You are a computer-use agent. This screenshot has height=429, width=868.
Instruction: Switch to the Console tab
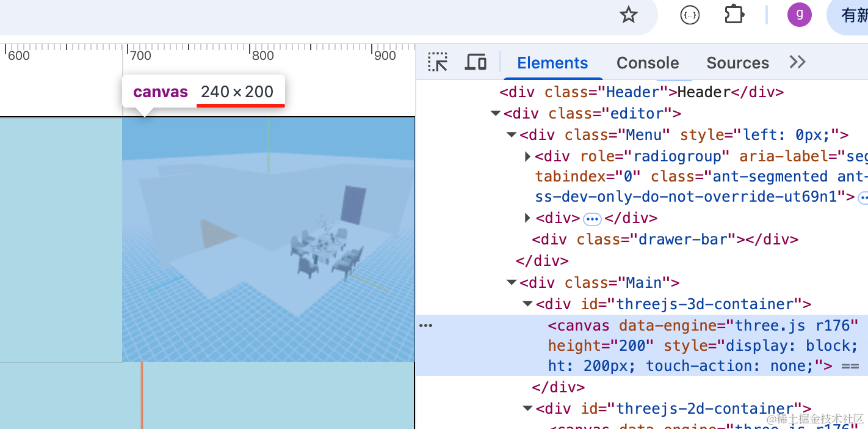tap(648, 63)
